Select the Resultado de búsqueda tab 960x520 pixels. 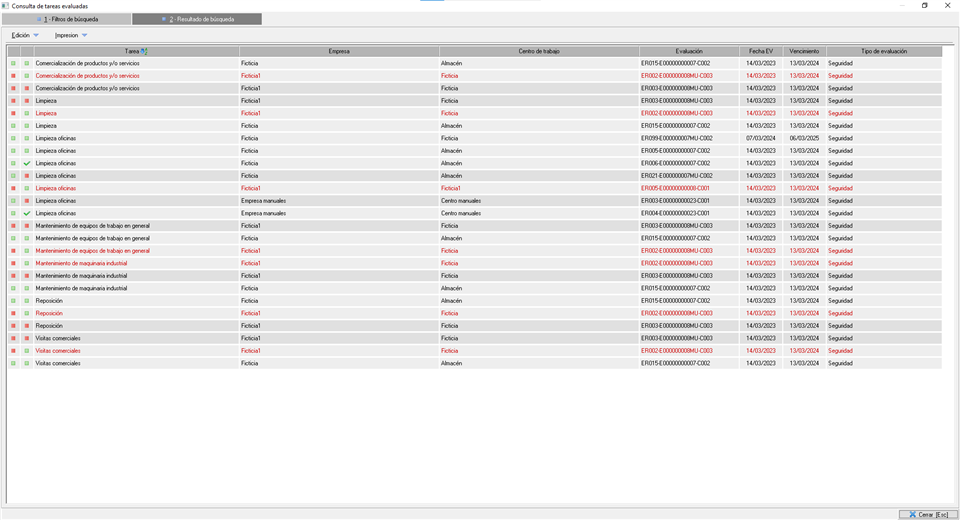[198, 19]
